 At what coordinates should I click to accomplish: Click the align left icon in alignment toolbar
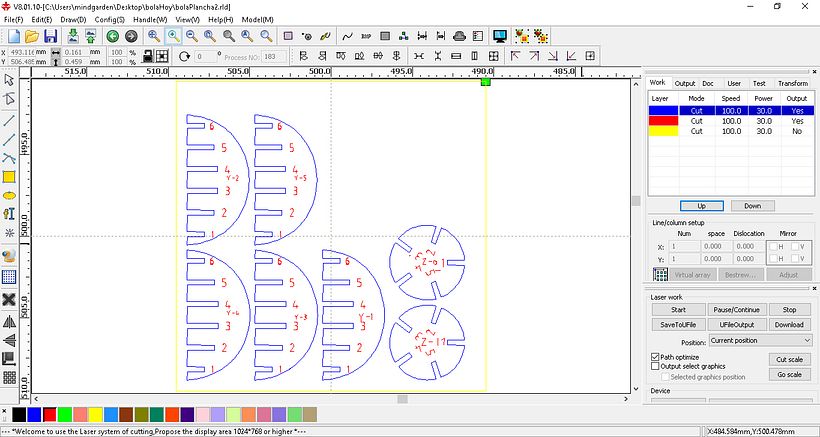point(303,55)
